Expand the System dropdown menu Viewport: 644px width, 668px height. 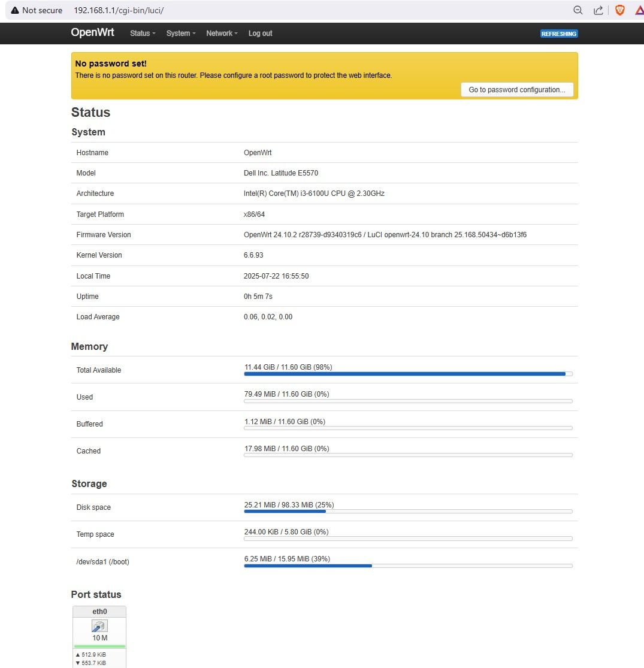[x=180, y=33]
